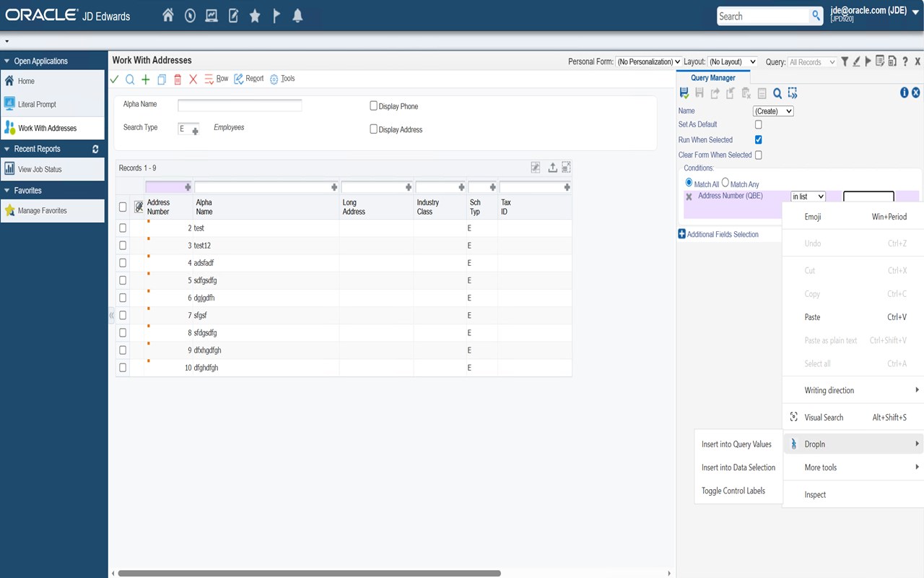
Task: Click the red trash Delete icon
Action: tap(178, 79)
